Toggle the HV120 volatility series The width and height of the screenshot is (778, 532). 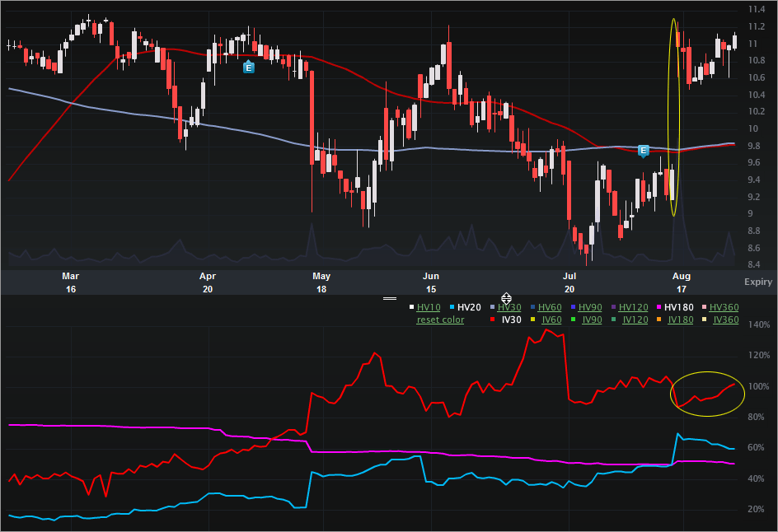click(633, 307)
